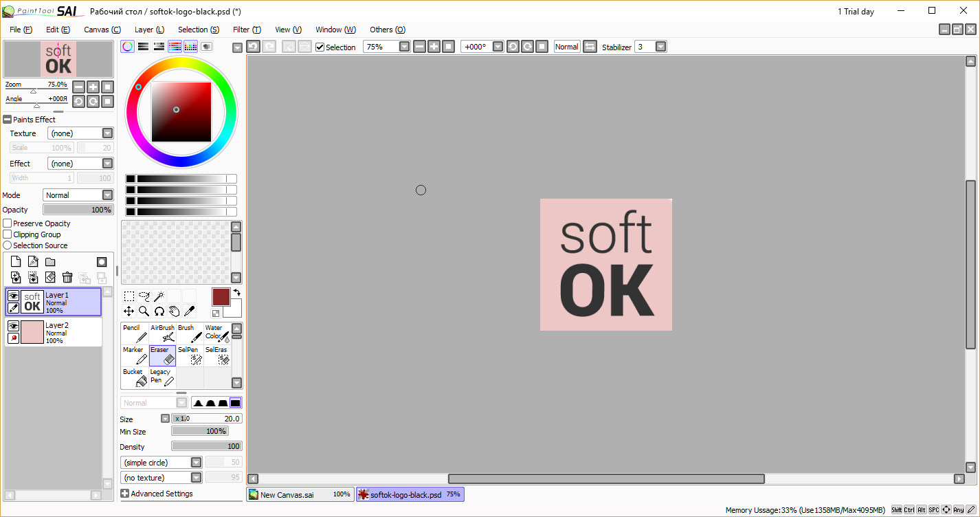The image size is (980, 517).
Task: Activate the eyedropper color picker tool
Action: [x=189, y=311]
